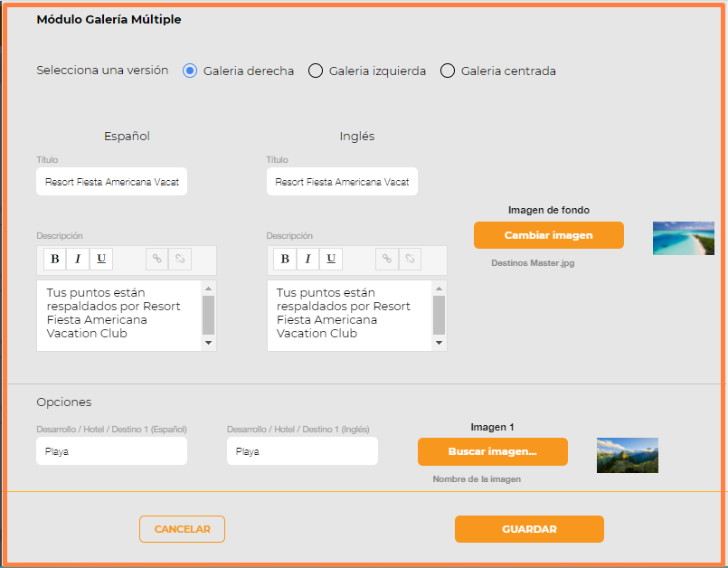
Task: Click the CANCELAR button
Action: [x=182, y=529]
